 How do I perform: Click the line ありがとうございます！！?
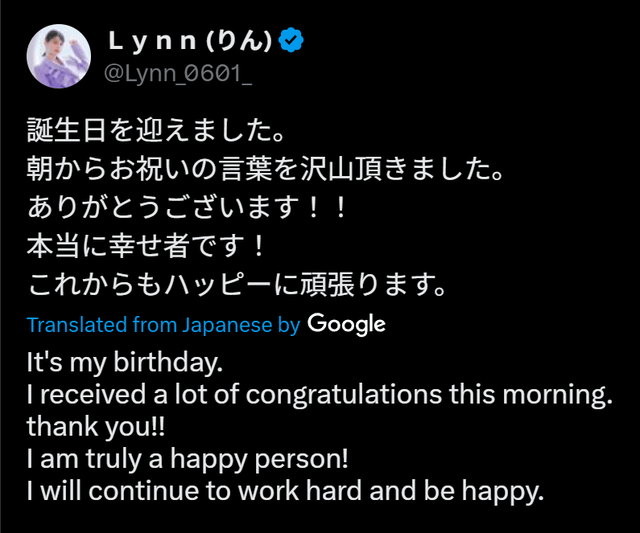[x=188, y=206]
